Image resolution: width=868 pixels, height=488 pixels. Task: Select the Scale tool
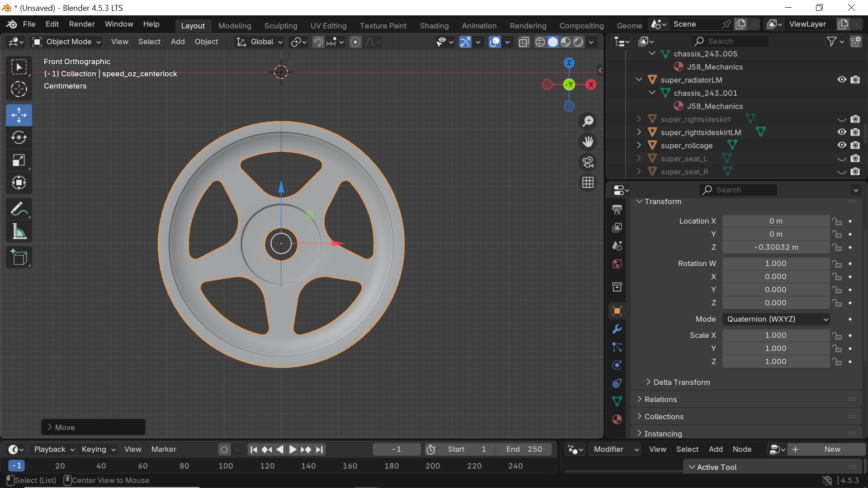[19, 160]
